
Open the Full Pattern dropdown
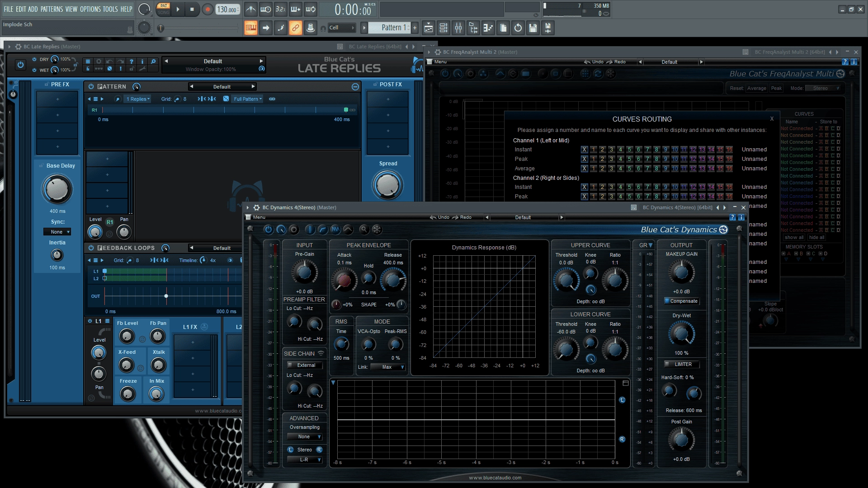click(x=248, y=99)
